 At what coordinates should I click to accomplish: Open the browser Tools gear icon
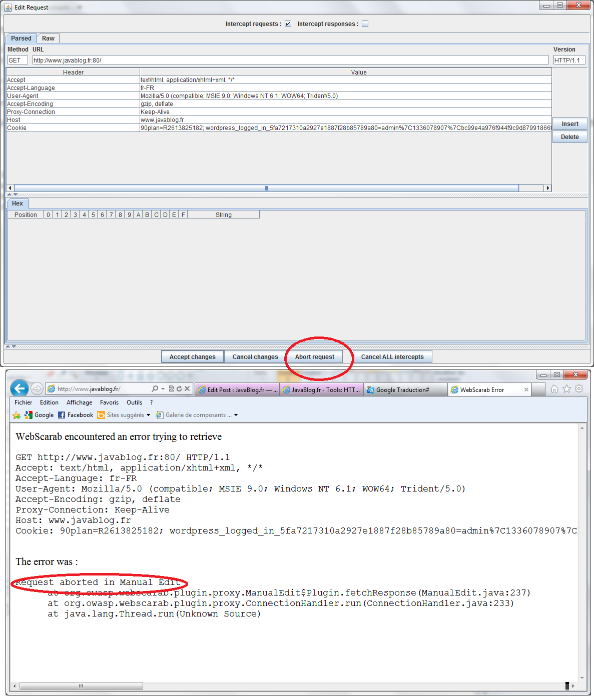(579, 388)
